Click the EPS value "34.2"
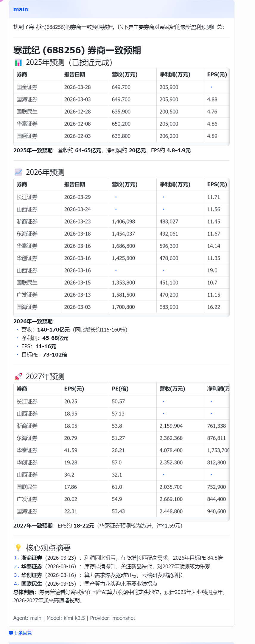 point(69,475)
